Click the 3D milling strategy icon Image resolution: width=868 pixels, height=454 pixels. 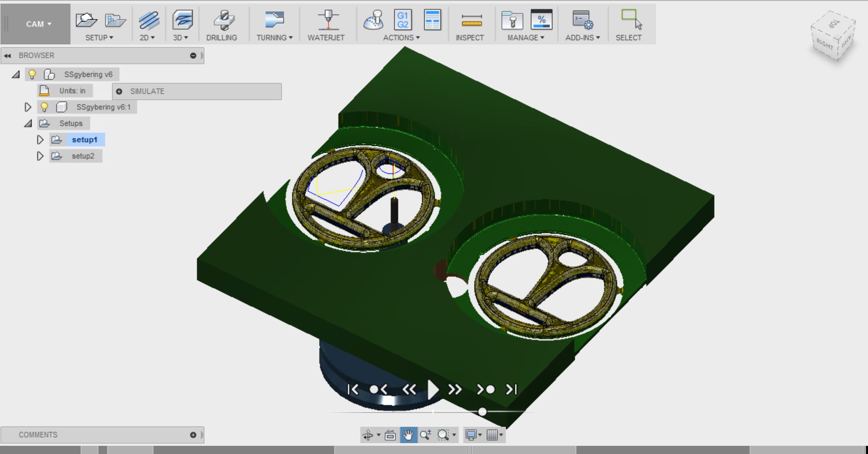point(182,20)
